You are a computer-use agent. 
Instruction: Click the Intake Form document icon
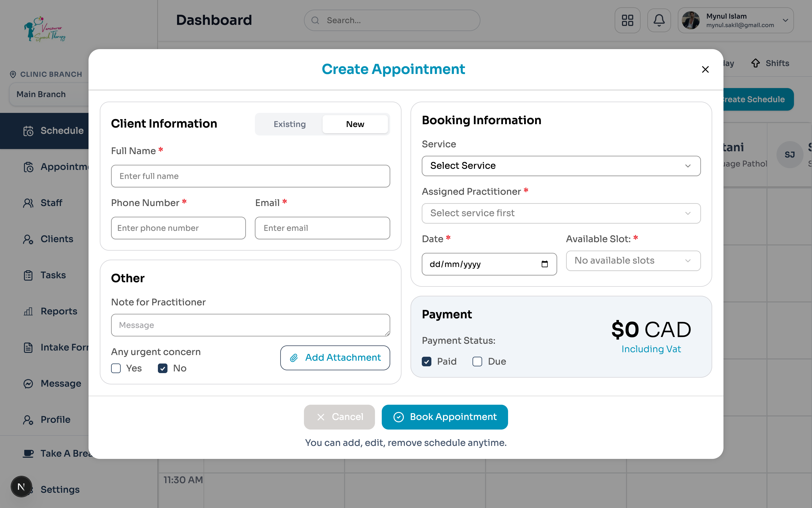[x=28, y=347]
